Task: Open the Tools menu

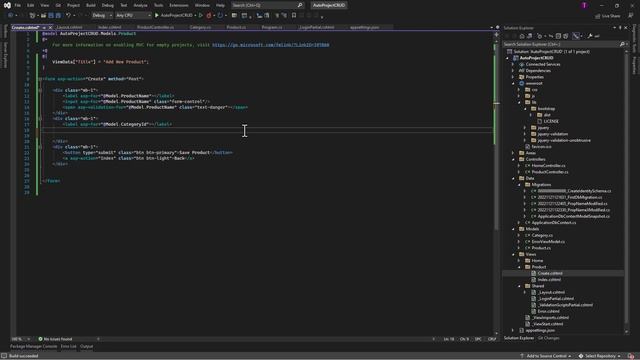Action: (x=158, y=5)
